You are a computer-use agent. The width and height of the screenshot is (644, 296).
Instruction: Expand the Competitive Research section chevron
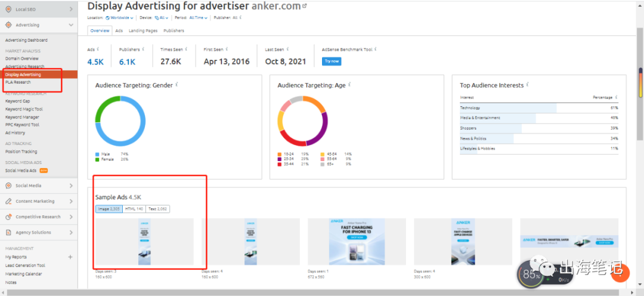coord(71,217)
